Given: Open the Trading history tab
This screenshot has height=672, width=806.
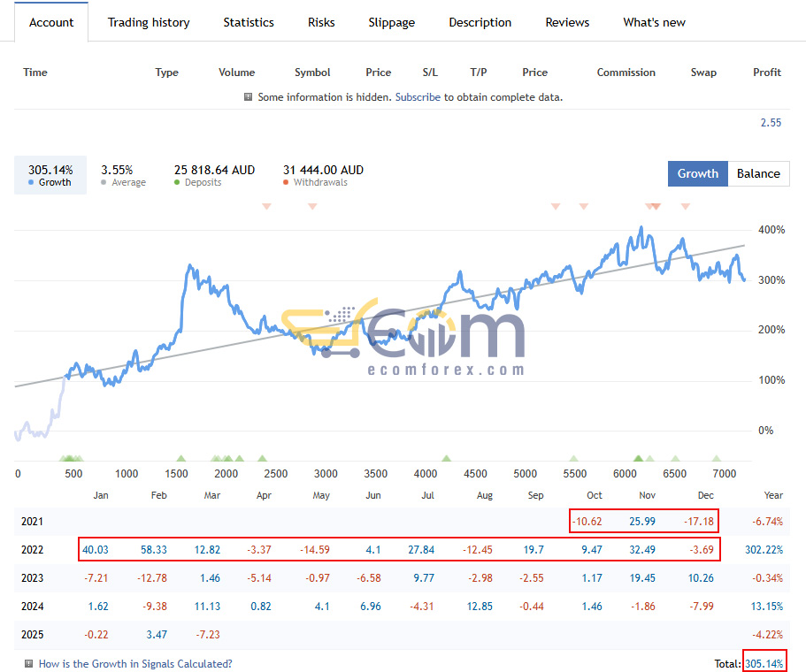Looking at the screenshot, I should point(149,23).
